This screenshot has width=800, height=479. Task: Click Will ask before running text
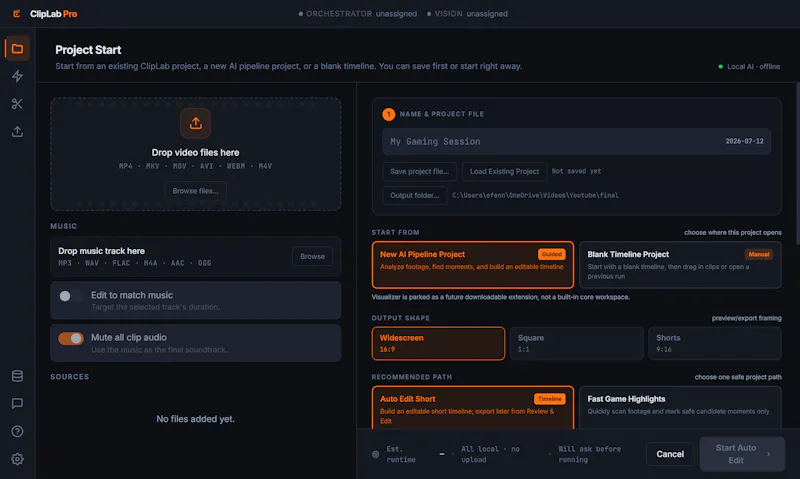(589, 454)
